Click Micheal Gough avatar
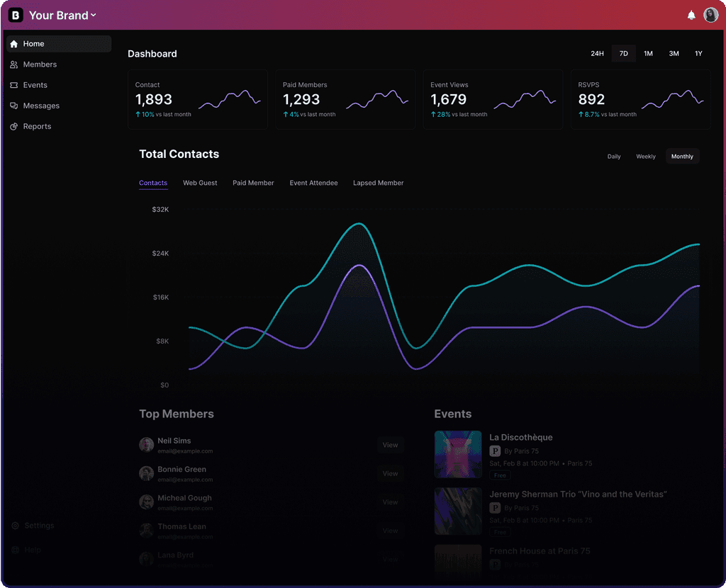This screenshot has width=726, height=588. pos(146,502)
